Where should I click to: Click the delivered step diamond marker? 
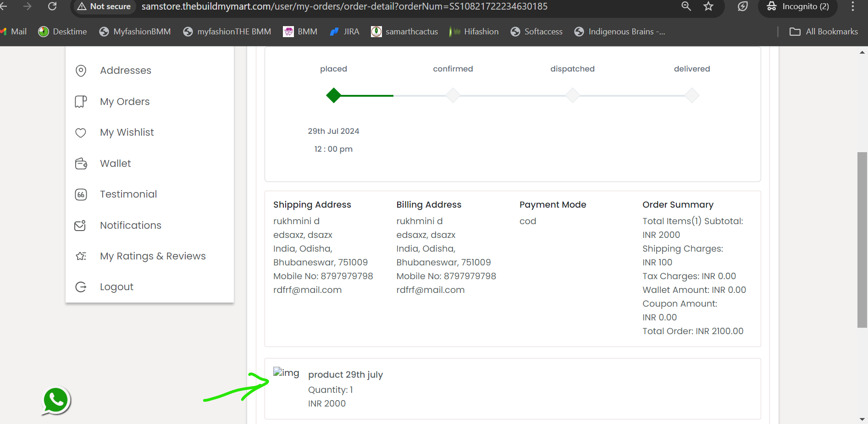pos(692,95)
